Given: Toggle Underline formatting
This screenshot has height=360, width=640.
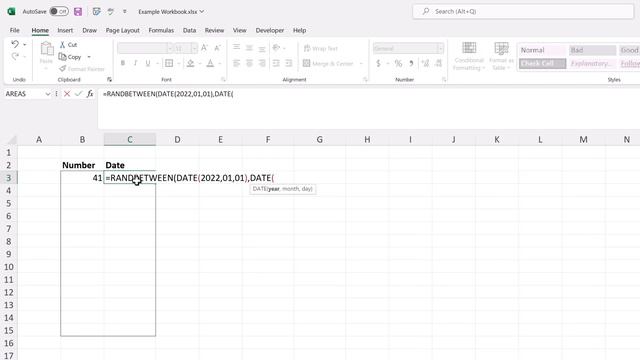Looking at the screenshot, I should pyautogui.click(x=148, y=63).
